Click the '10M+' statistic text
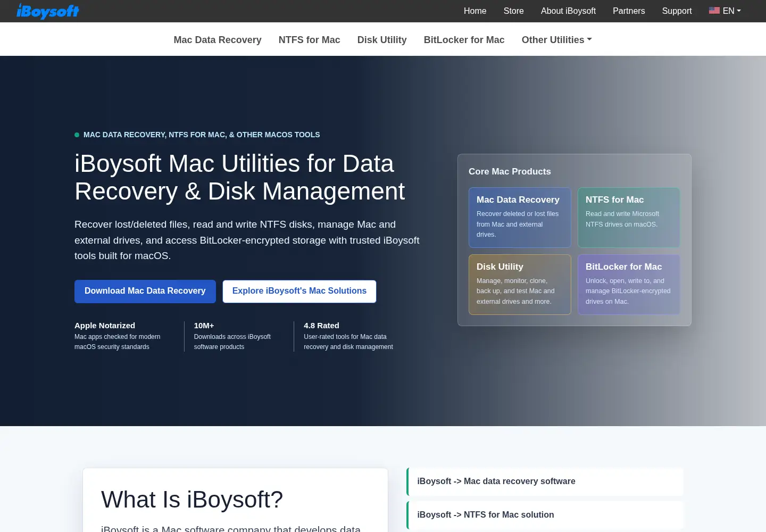The height and width of the screenshot is (532, 766). (x=204, y=326)
